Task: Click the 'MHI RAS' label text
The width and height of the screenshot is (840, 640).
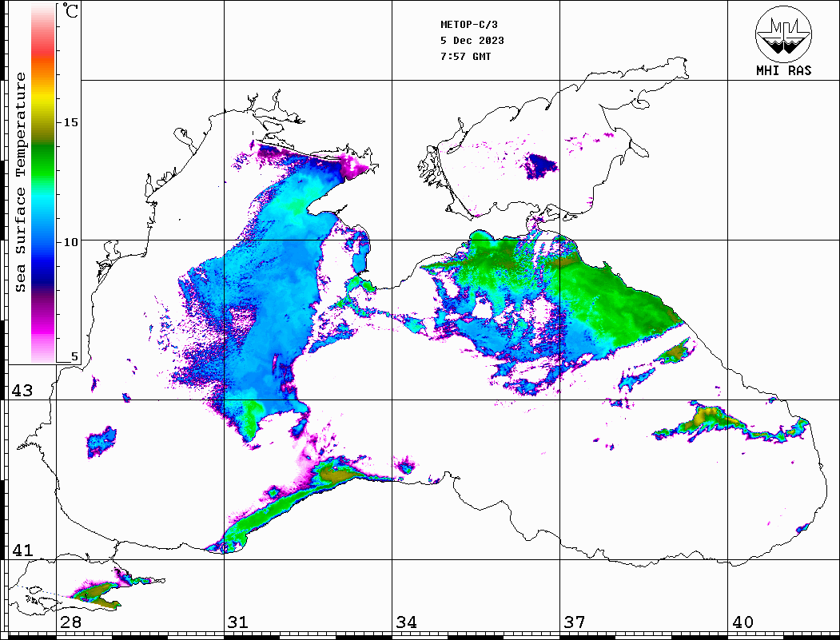Action: coord(784,70)
